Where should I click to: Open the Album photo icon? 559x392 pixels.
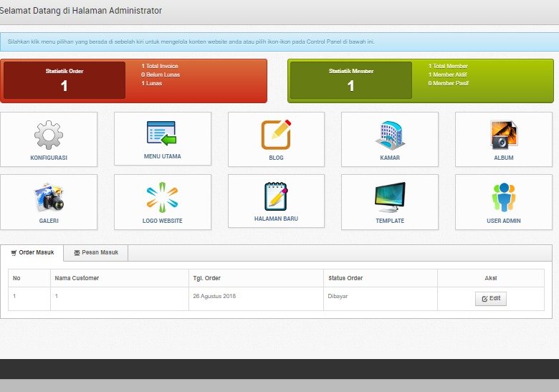click(504, 135)
